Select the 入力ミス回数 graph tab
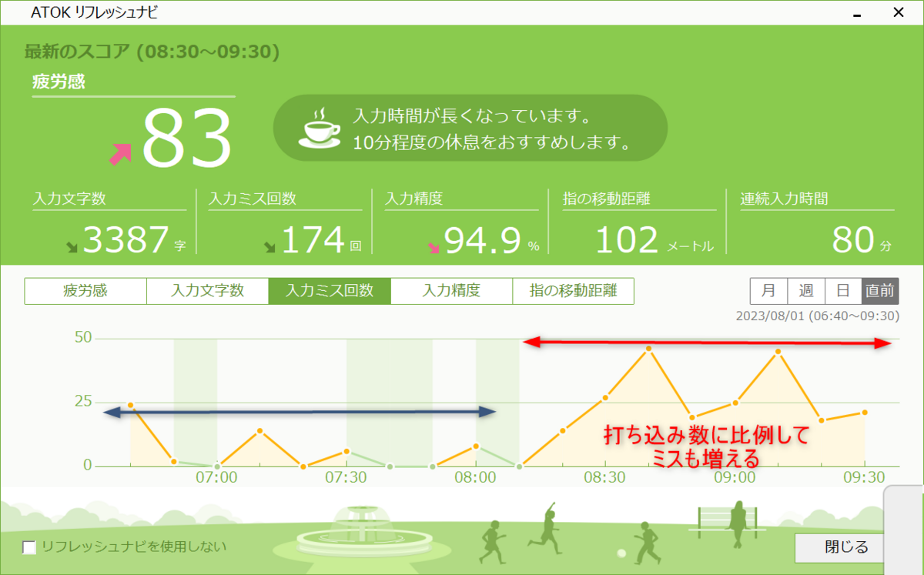 330,291
